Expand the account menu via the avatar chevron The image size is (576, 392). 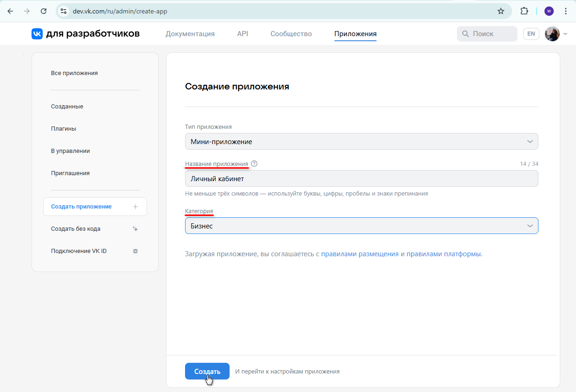click(564, 34)
